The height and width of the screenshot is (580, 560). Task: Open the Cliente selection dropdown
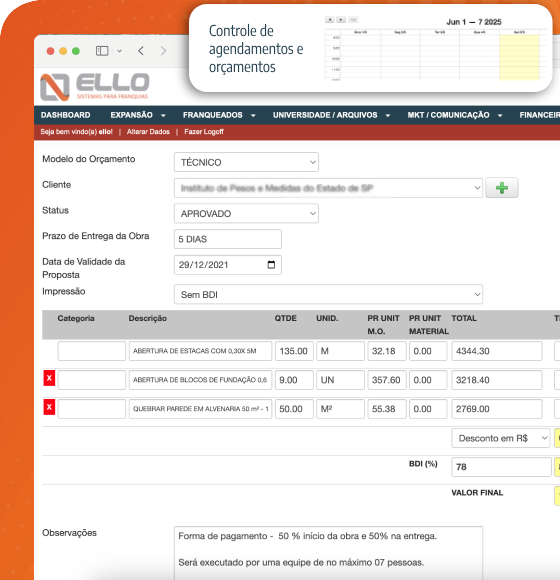(x=328, y=188)
